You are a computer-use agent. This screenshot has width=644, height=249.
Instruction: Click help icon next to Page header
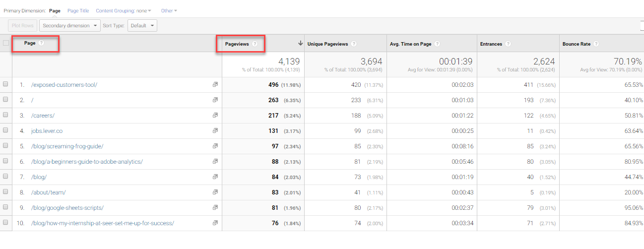pyautogui.click(x=42, y=43)
